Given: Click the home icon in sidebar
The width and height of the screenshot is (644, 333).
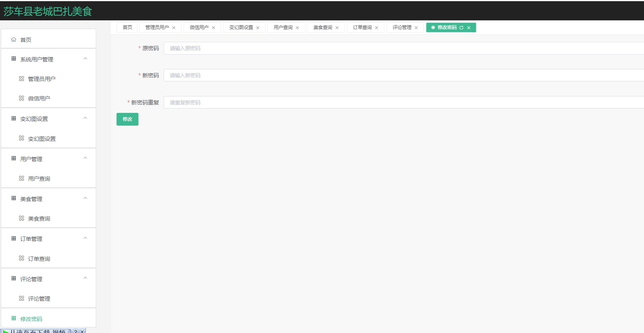Looking at the screenshot, I should [14, 39].
